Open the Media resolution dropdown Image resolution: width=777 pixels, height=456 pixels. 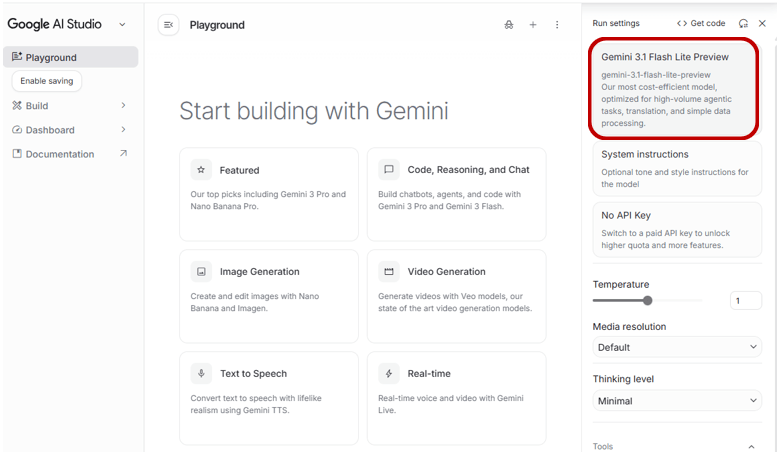point(677,347)
